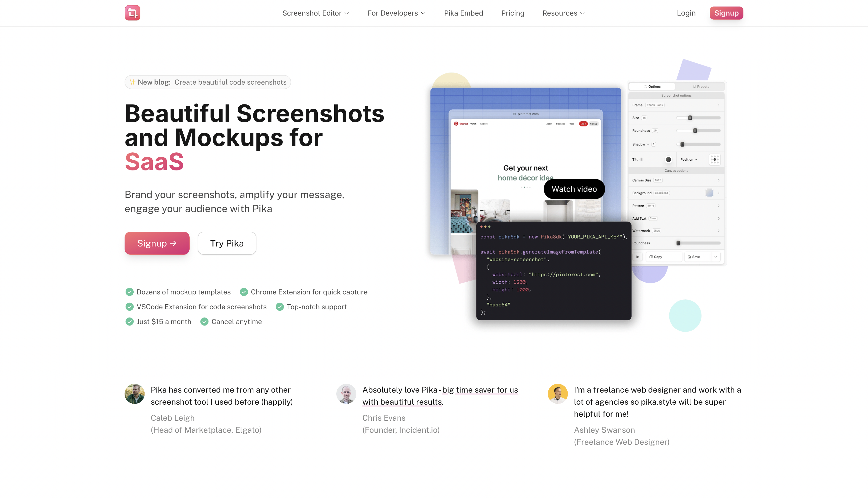This screenshot has height=498, width=868.
Task: Click Chris Evans' avatar photo
Action: coord(346,394)
